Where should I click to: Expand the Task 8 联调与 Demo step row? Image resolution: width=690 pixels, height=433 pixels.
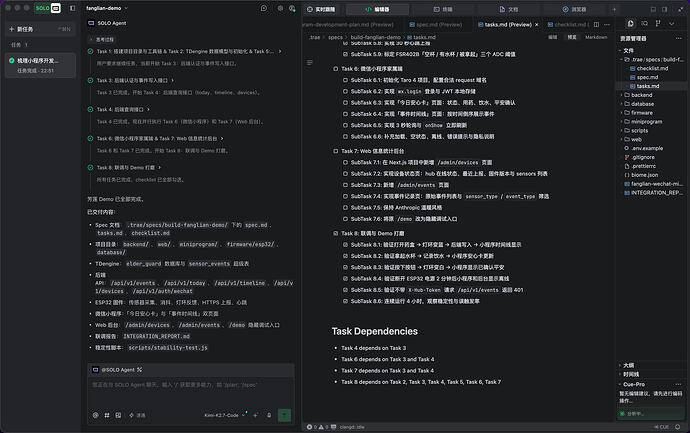click(125, 168)
